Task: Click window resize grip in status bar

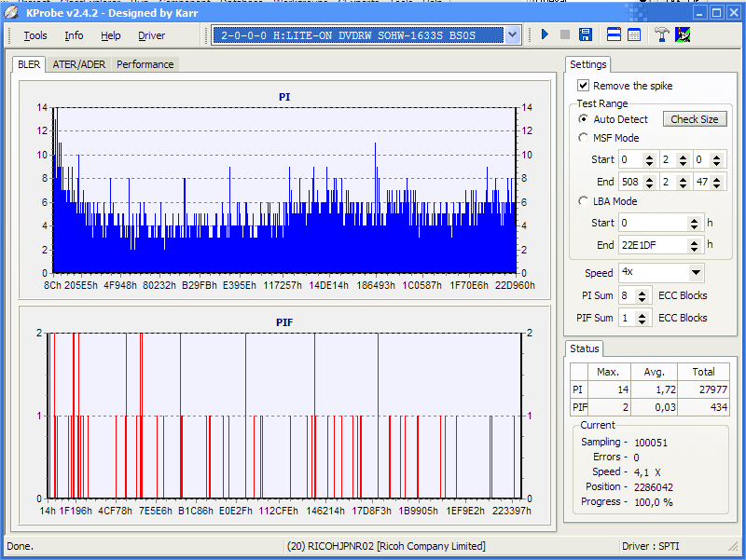Action: pos(733,547)
